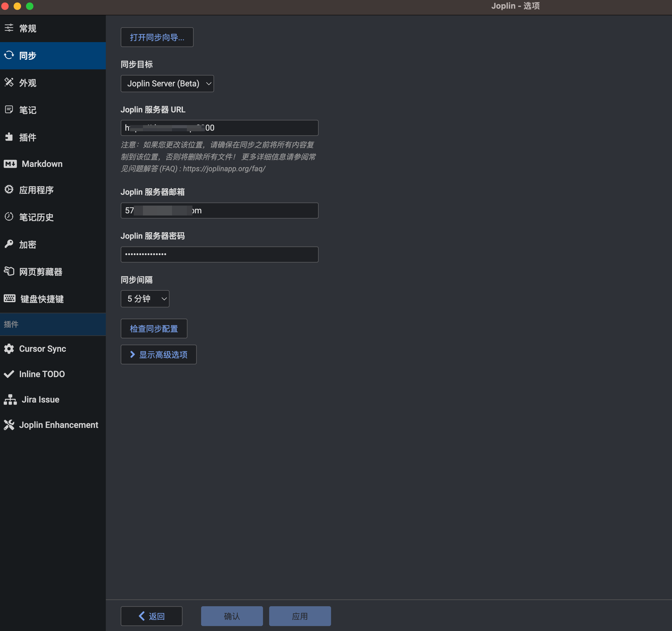Viewport: 672px width, 631px height.
Task: Open Joplin Enhancement plugin settings
Action: (53, 425)
